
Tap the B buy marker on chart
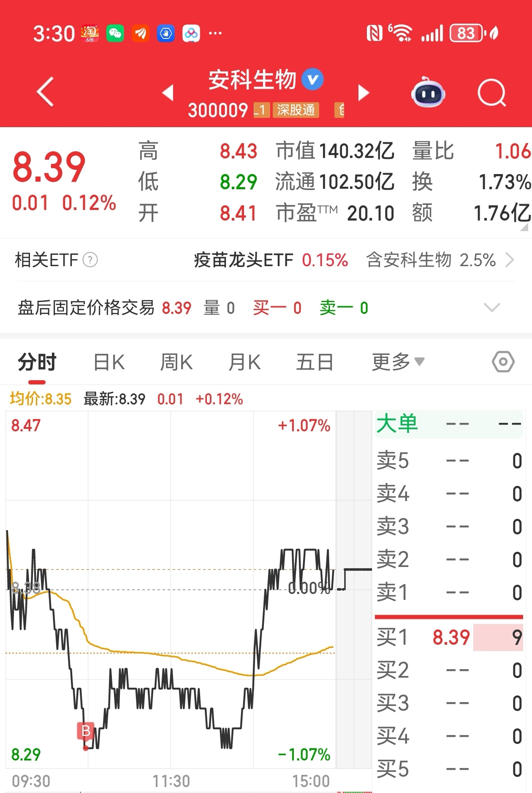coord(86,731)
